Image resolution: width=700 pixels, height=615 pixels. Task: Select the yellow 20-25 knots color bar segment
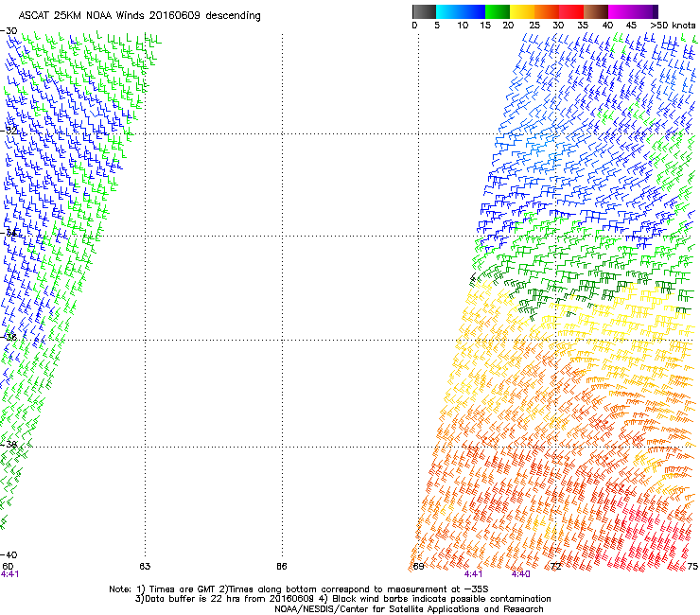522,11
